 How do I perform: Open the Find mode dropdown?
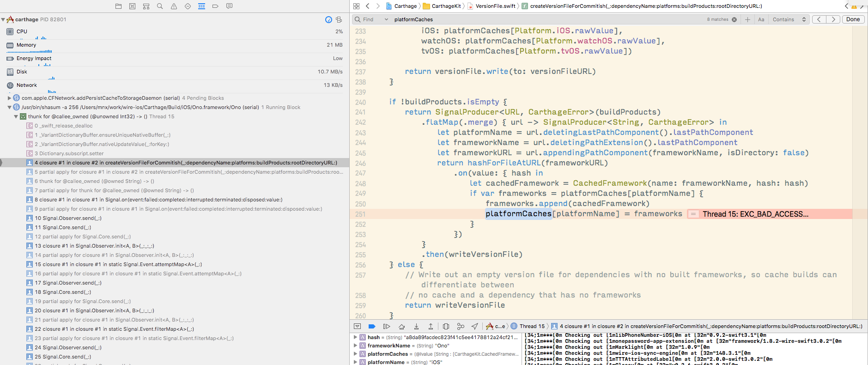point(371,19)
